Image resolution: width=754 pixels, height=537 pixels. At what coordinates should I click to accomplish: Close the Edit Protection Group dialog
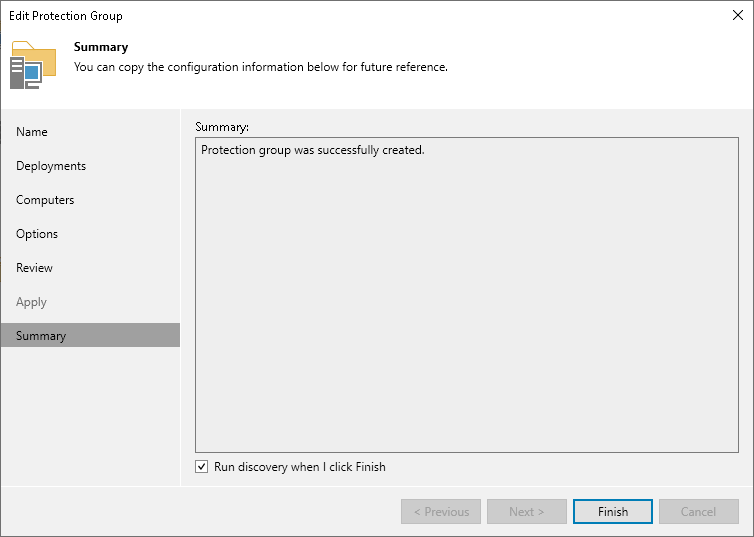tap(738, 15)
